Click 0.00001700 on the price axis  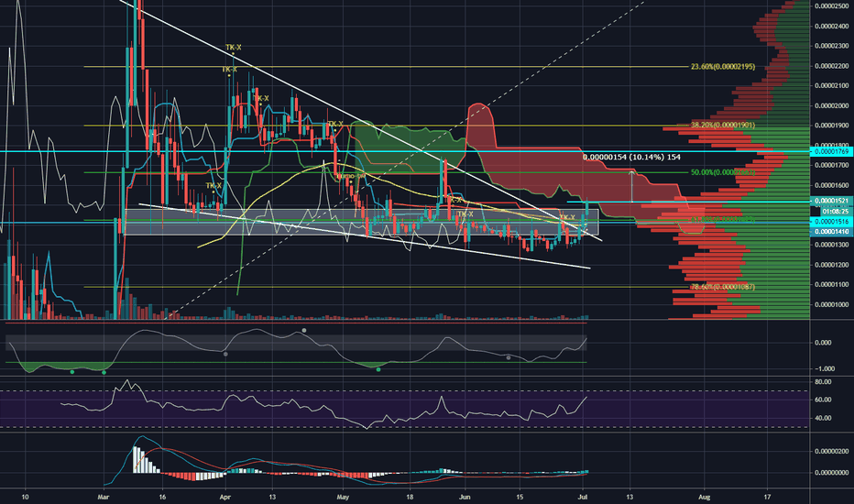tap(832, 165)
